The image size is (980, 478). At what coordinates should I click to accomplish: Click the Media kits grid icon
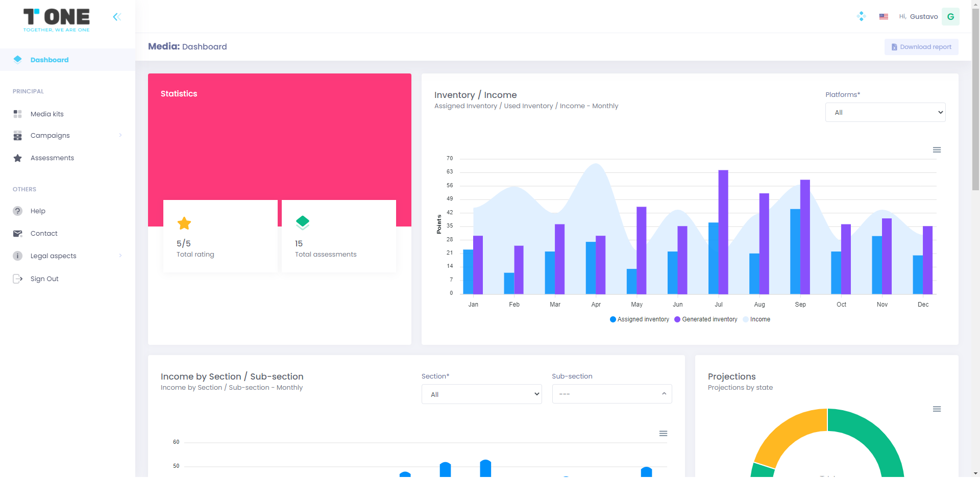18,114
